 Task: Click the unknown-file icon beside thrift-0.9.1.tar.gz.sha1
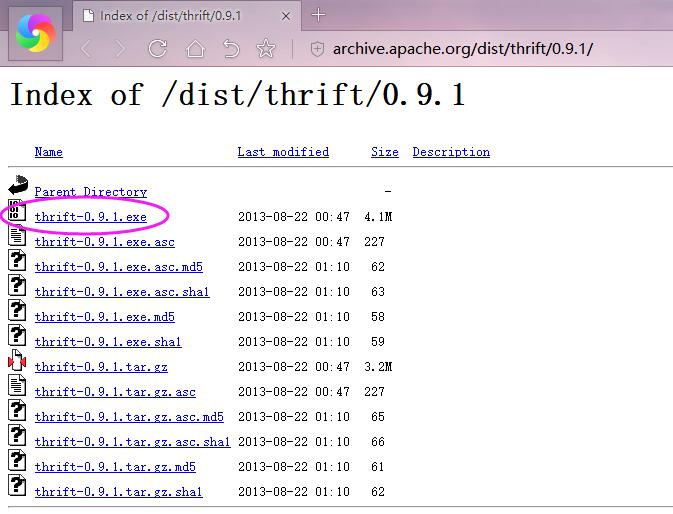click(x=17, y=485)
